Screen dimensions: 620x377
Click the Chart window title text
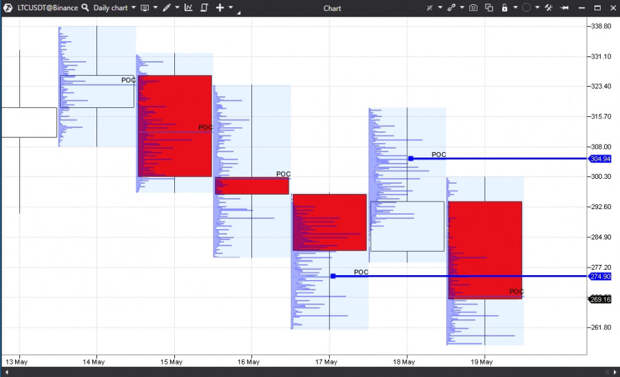click(x=332, y=8)
